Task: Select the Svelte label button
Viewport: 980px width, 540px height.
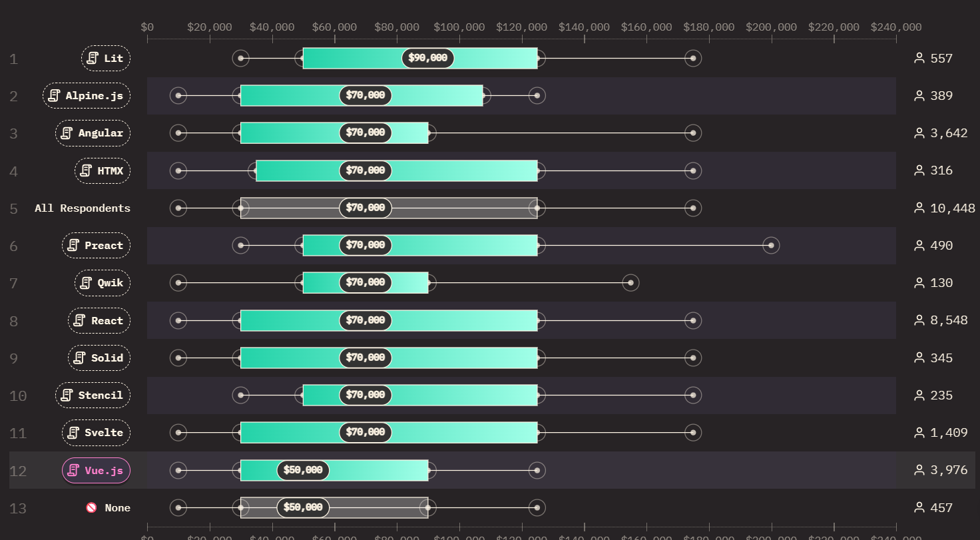Action: [96, 433]
